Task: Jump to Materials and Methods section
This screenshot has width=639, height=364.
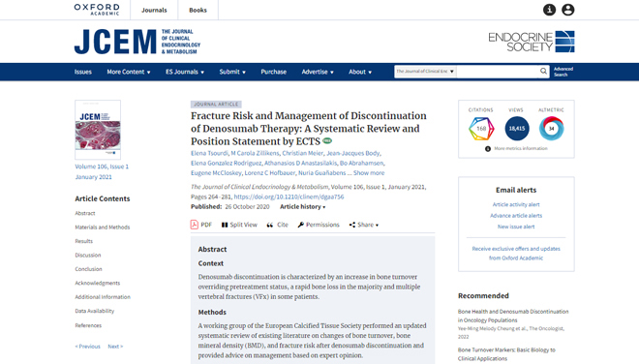Action: click(103, 227)
